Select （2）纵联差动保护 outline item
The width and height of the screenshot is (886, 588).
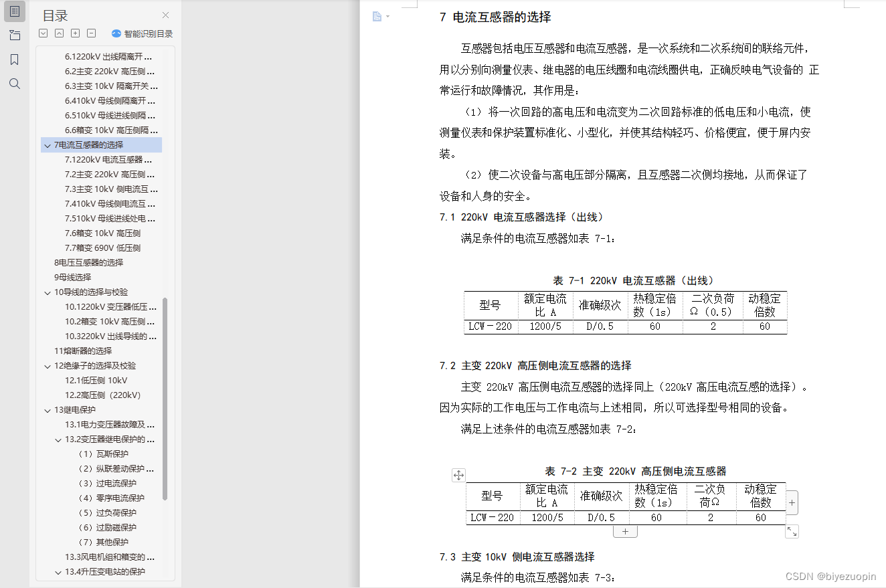click(116, 469)
